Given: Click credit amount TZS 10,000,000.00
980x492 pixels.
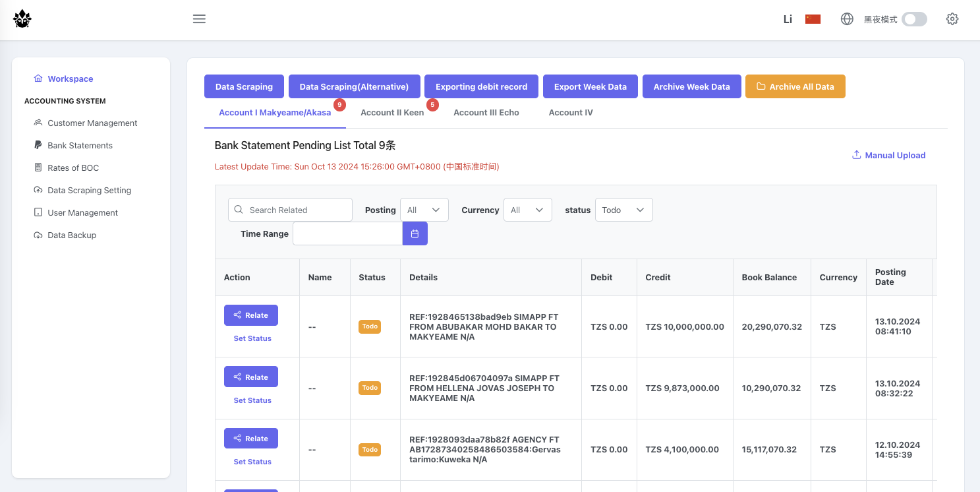Looking at the screenshot, I should [685, 326].
